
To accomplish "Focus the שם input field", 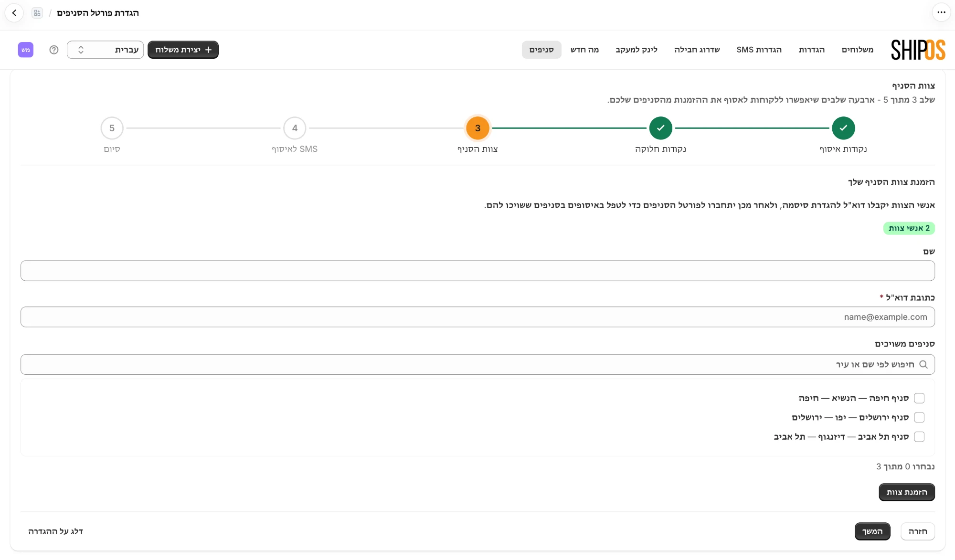I will coord(477,271).
